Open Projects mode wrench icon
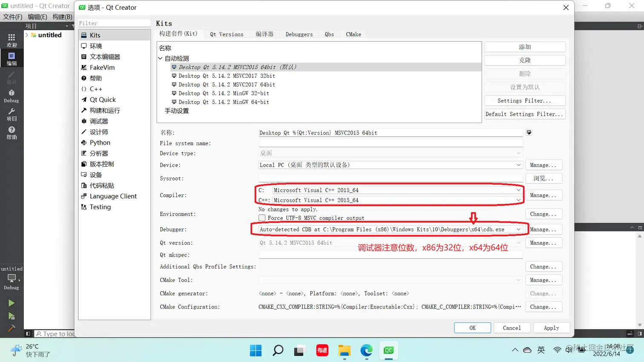644x362 pixels. coord(11,114)
